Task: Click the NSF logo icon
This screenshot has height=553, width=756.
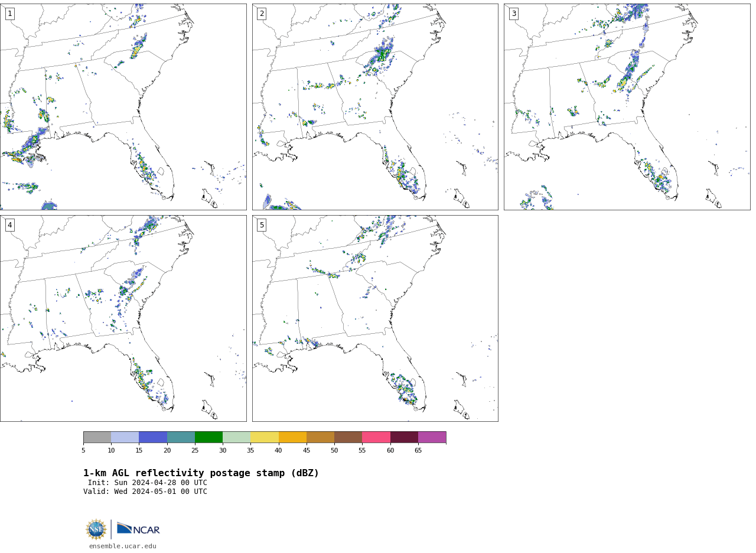Action: tap(96, 529)
